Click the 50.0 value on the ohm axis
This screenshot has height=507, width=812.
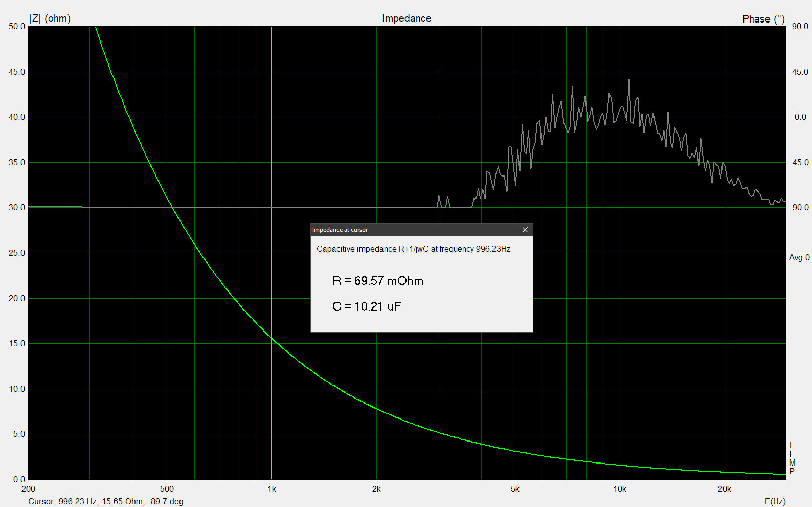(x=17, y=27)
